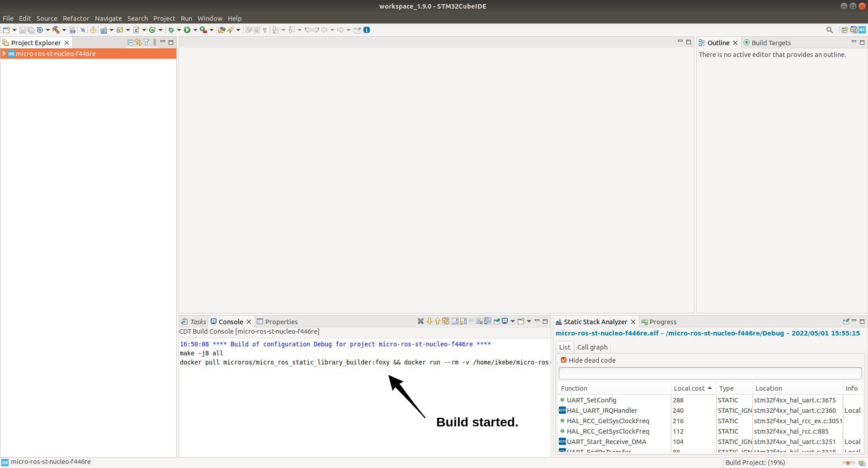868x468 pixels.
Task: Click the Console Pin Console icon
Action: click(x=497, y=321)
